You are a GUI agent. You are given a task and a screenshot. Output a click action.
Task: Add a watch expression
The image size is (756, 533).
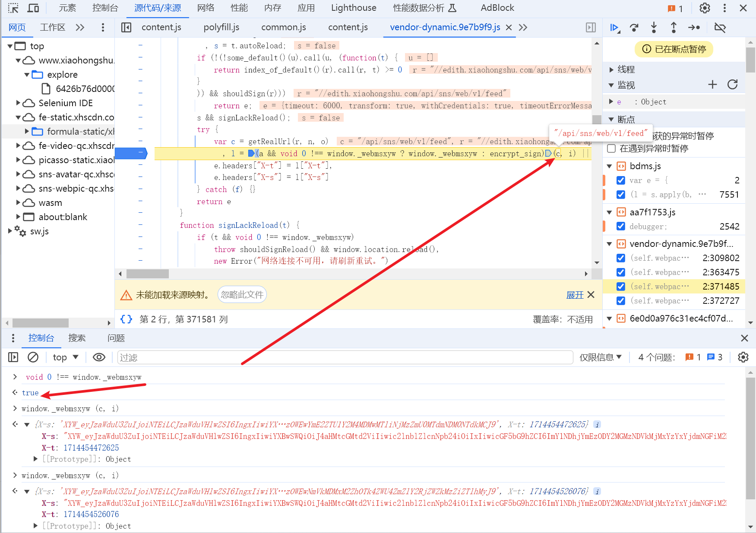[712, 85]
